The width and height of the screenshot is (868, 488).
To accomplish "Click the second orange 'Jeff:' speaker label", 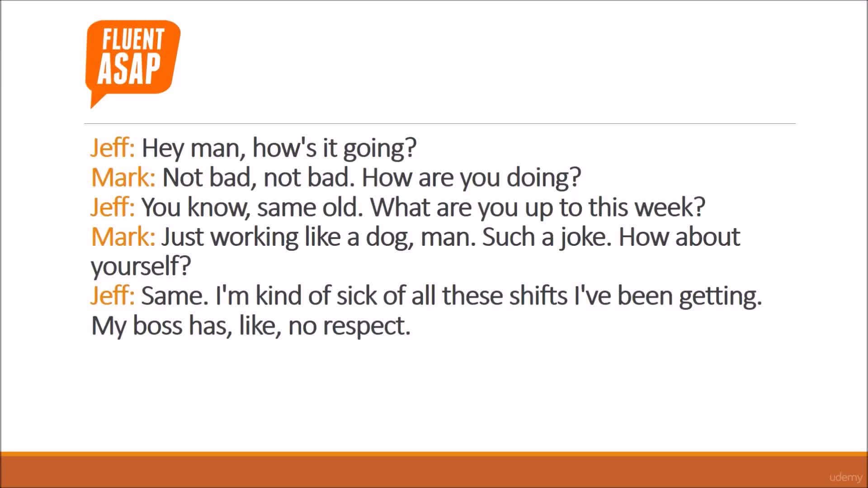I will tap(113, 207).
